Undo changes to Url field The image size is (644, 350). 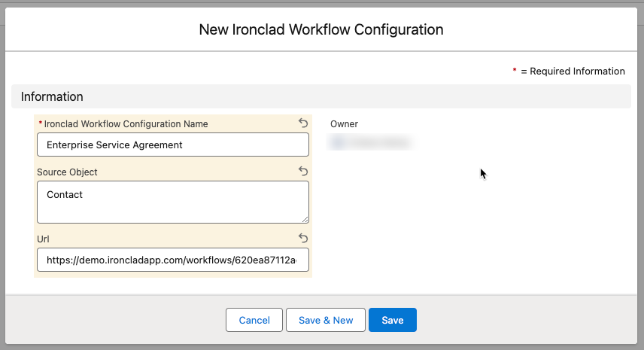point(303,238)
